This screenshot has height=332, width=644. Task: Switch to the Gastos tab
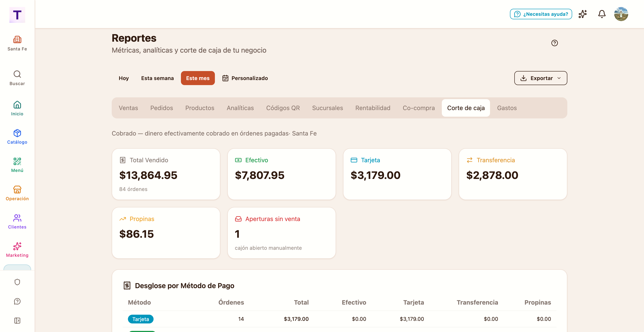tap(507, 108)
